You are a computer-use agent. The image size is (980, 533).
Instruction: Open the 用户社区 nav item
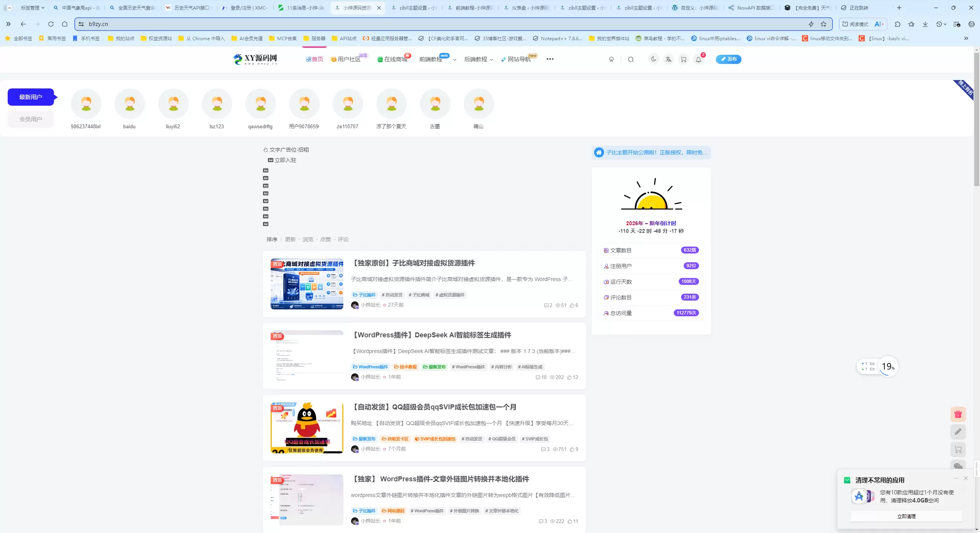click(x=346, y=59)
